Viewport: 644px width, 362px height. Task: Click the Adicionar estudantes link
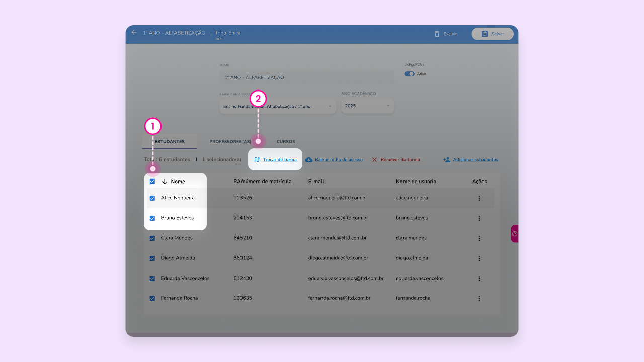pos(475,160)
